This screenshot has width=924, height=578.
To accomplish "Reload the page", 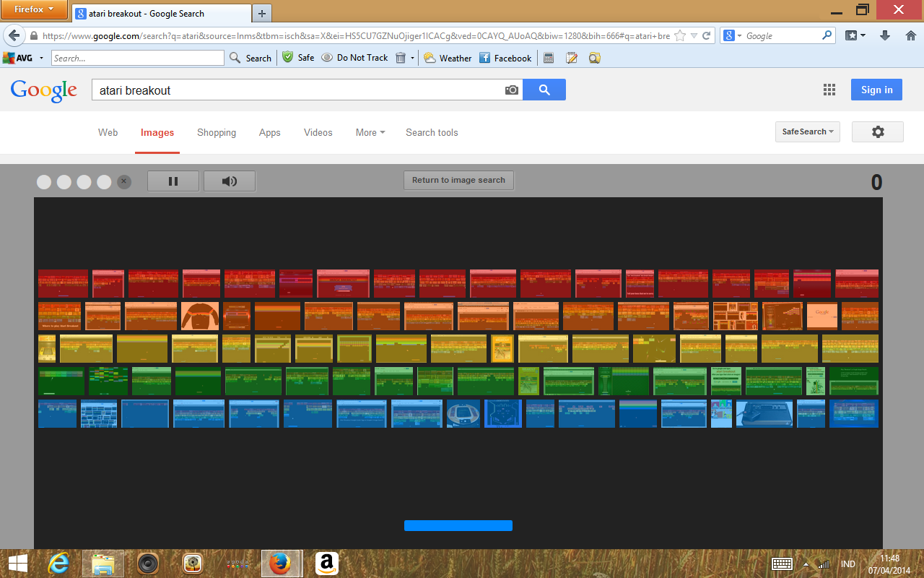I will 707,35.
